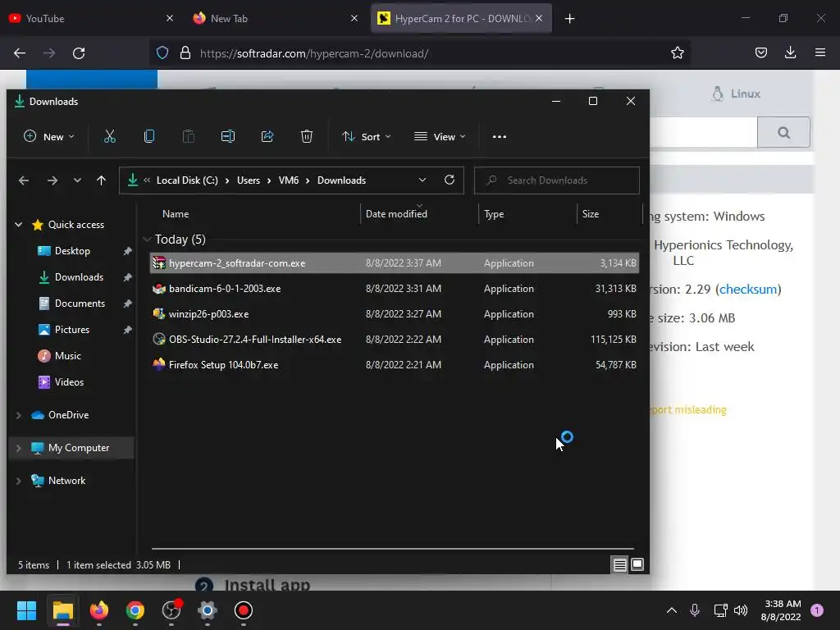Image resolution: width=840 pixels, height=630 pixels.
Task: Go up one folder level
Action: click(x=101, y=180)
